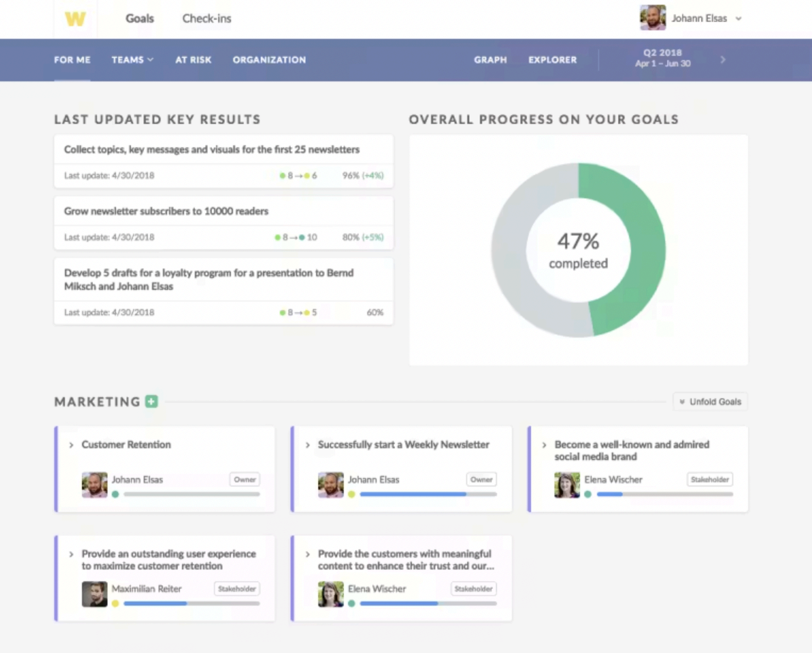812x653 pixels.
Task: Open 'Successfully start a Weekly Newsletter' title
Action: coord(403,445)
